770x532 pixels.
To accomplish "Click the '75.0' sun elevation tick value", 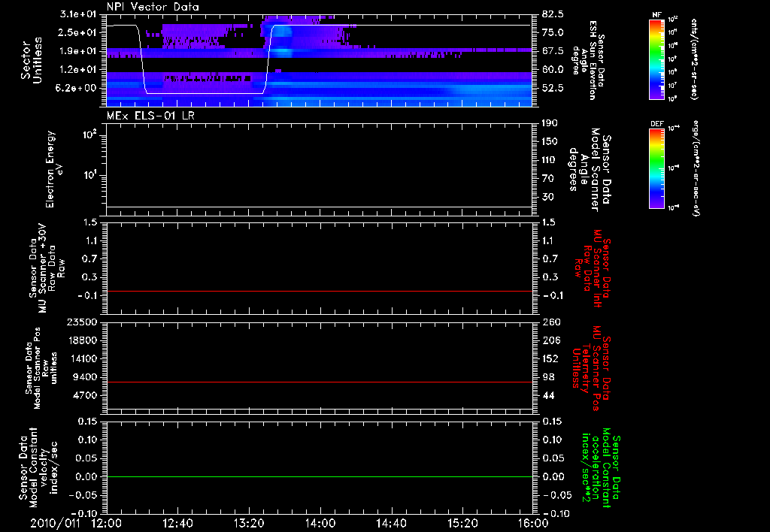I will [553, 32].
